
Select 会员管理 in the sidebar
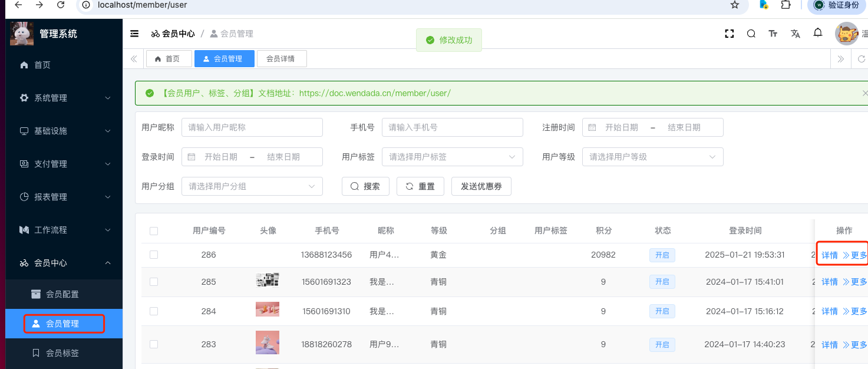pyautogui.click(x=64, y=324)
